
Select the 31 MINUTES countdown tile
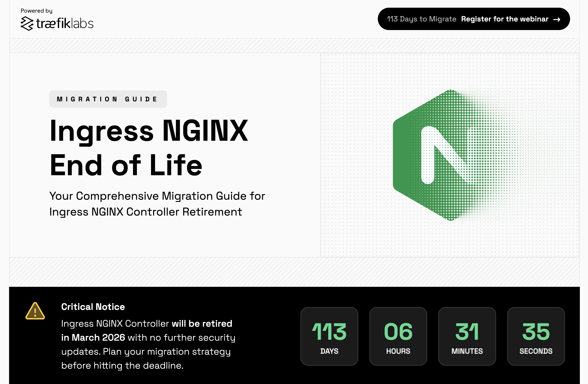[x=467, y=336]
